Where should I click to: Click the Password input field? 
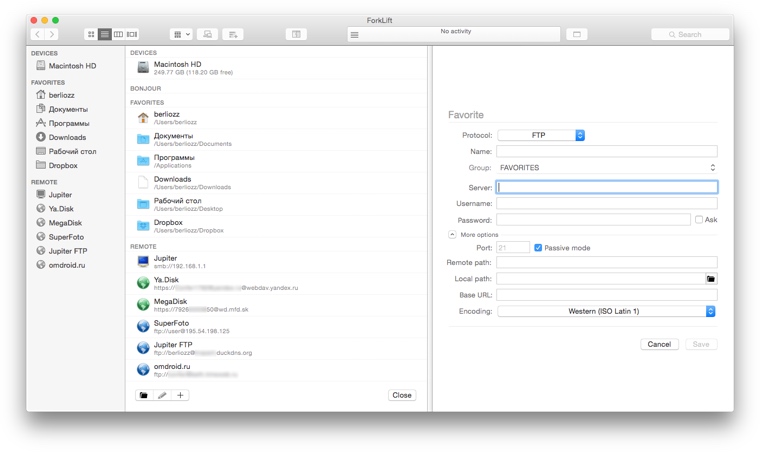[x=593, y=220]
